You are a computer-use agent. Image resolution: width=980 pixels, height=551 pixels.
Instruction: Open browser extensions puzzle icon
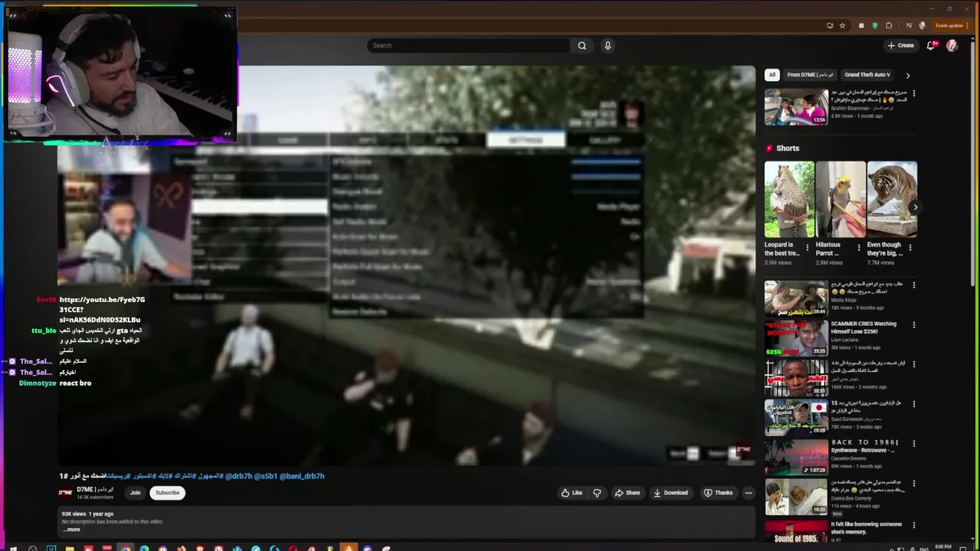[889, 25]
